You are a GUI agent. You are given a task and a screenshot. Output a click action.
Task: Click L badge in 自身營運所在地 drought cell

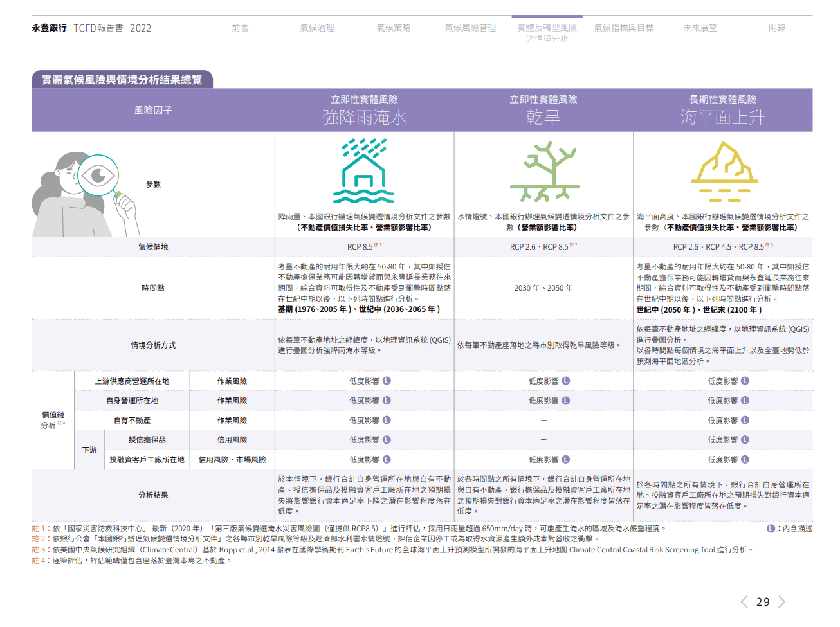566,401
